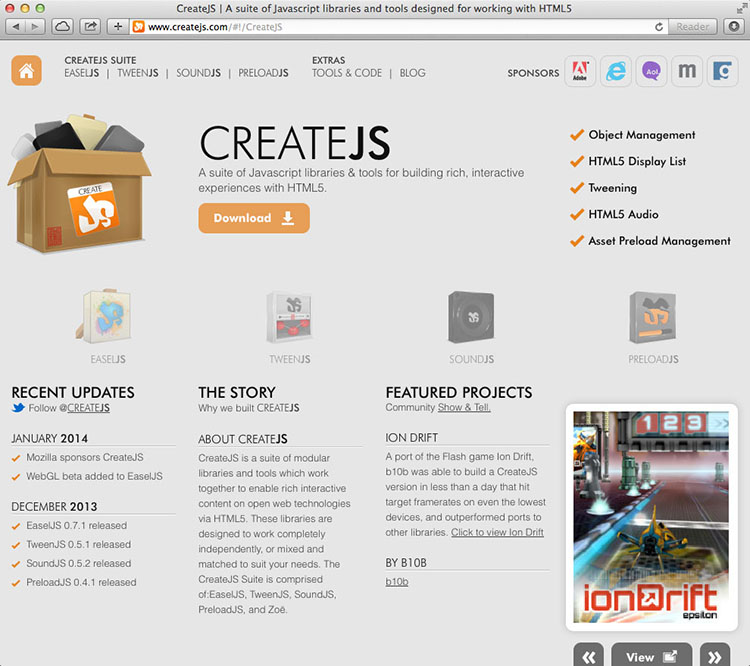The height and width of the screenshot is (666, 750).
Task: Open the Gskinner 'g' sponsor icon
Action: coord(722,71)
